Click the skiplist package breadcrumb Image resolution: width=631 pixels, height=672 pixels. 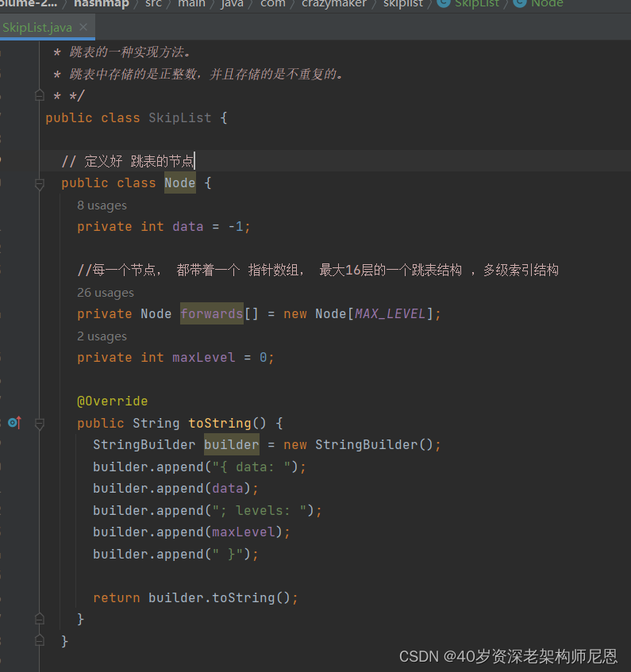pyautogui.click(x=403, y=4)
